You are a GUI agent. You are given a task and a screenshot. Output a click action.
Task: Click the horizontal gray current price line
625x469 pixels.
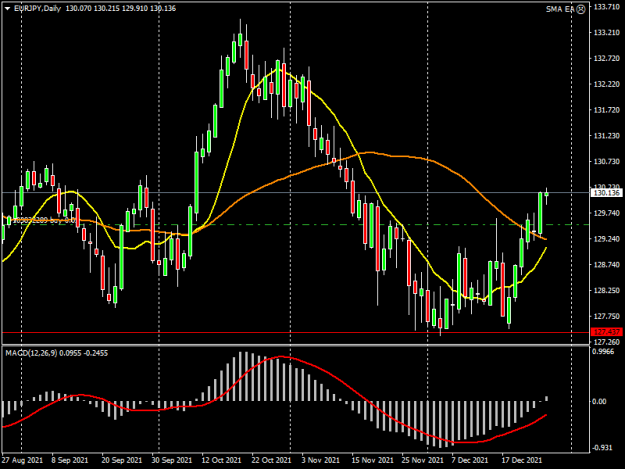click(x=295, y=192)
